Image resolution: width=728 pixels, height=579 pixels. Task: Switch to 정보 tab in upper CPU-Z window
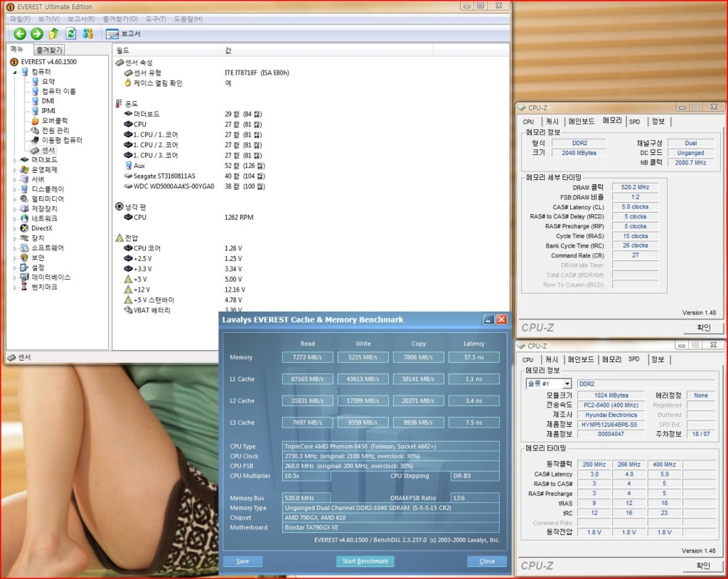tap(658, 122)
